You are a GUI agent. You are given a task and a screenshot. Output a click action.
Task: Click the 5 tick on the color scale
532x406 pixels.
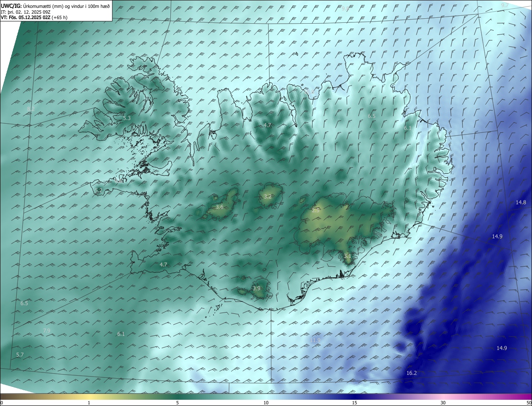click(x=177, y=403)
